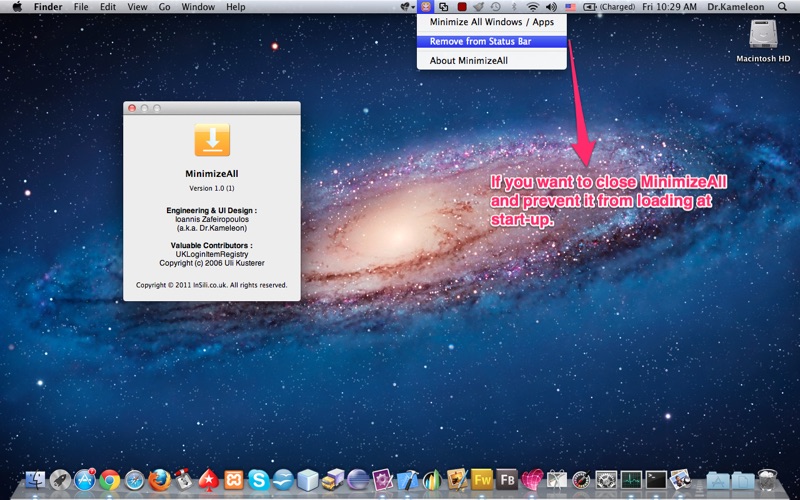This screenshot has width=800, height=500.
Task: Open the blue seagull app in Dock
Action: click(283, 480)
